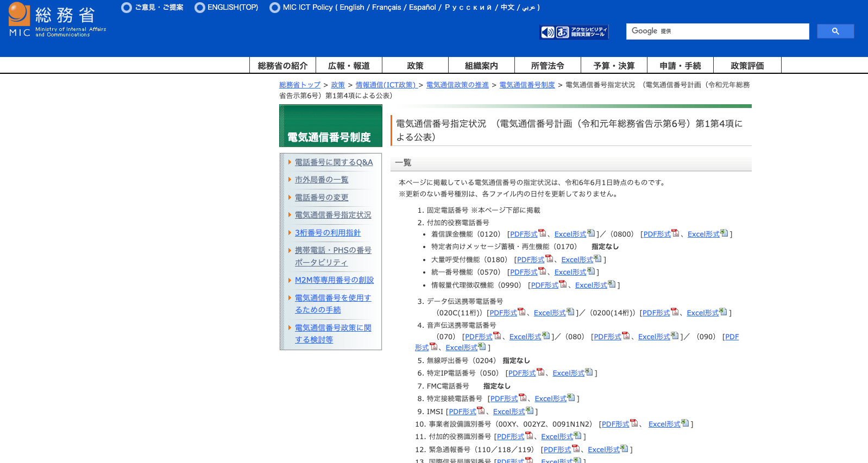Click PDF icon for 緊急通報番号
This screenshot has width=868, height=463.
[576, 448]
